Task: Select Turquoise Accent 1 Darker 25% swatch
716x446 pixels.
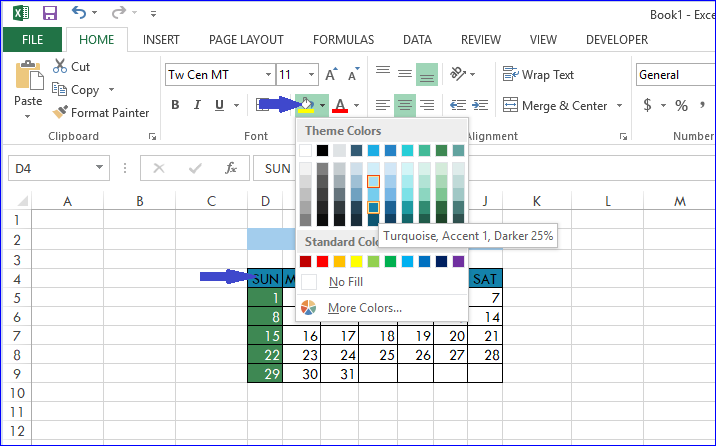Action: click(374, 208)
